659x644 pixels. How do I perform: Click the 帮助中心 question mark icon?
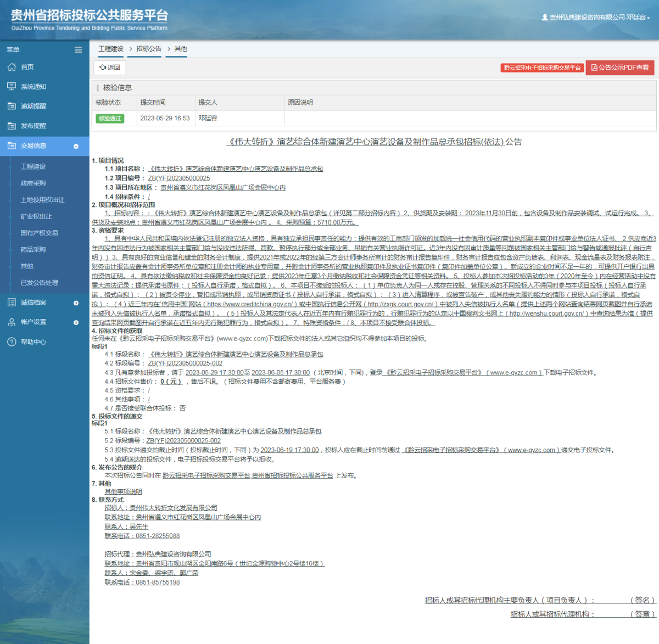(12, 342)
